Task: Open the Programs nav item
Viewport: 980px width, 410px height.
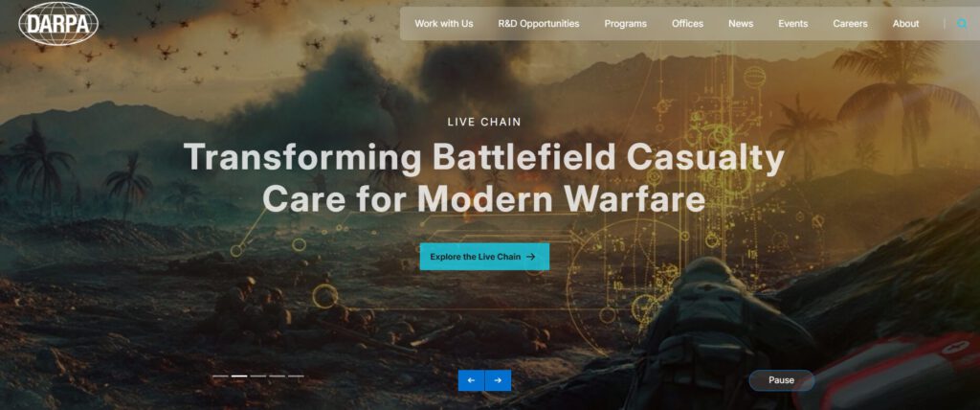Action: point(626,24)
